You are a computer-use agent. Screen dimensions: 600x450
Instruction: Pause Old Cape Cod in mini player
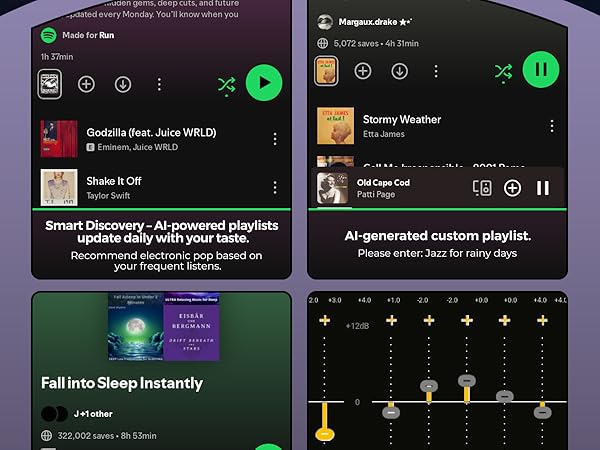pos(543,188)
